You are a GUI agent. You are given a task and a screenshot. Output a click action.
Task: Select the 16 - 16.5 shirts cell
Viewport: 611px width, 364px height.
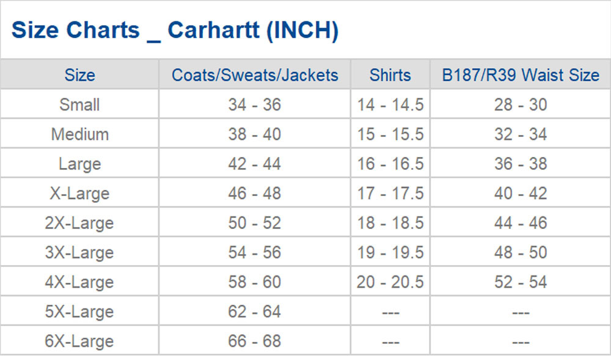pos(390,164)
